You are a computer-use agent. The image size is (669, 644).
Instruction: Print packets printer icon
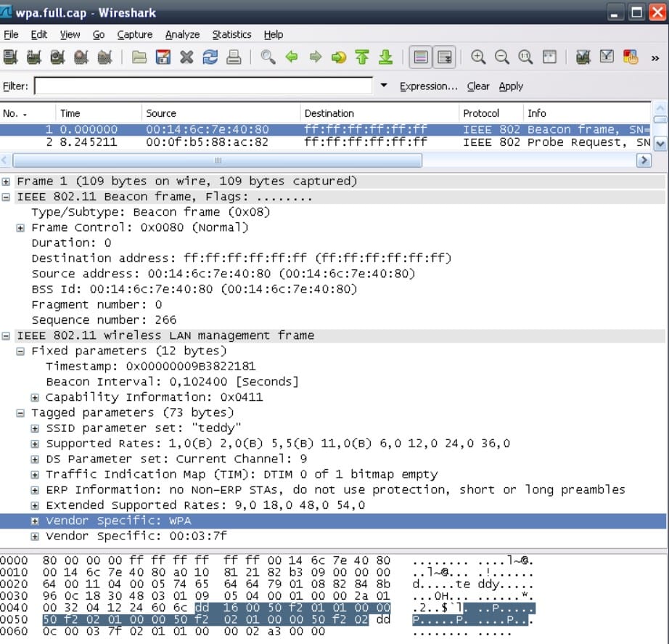pyautogui.click(x=234, y=57)
